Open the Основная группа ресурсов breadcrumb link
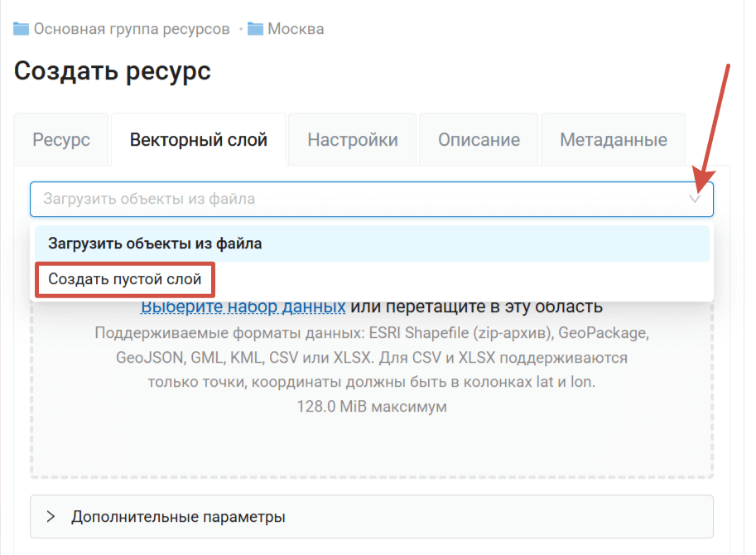The image size is (756, 555). click(131, 29)
